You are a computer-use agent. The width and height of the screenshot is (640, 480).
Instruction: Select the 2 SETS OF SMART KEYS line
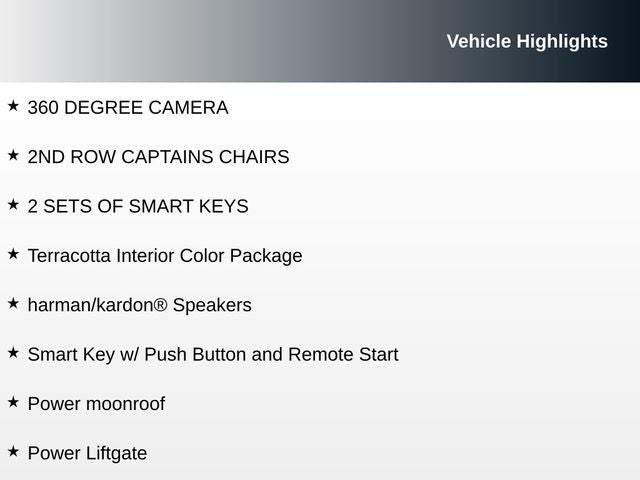(138, 206)
